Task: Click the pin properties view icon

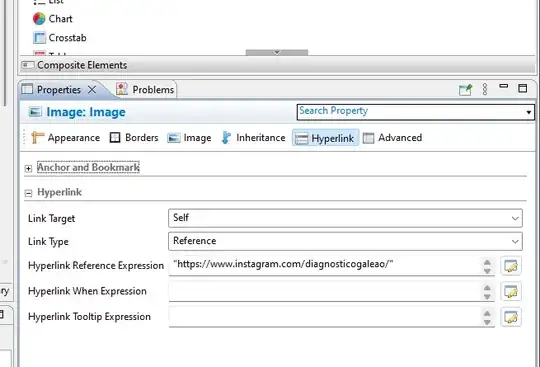Action: (465, 90)
